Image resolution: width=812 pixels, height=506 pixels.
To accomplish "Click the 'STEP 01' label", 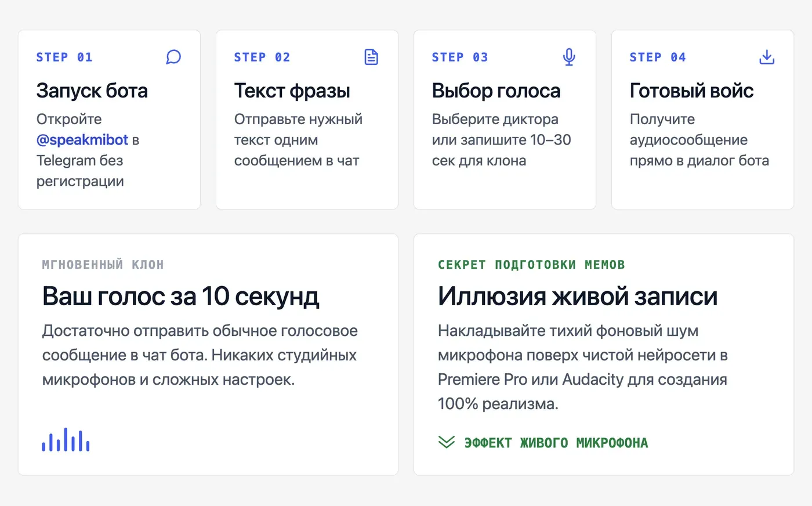I will pyautogui.click(x=64, y=57).
